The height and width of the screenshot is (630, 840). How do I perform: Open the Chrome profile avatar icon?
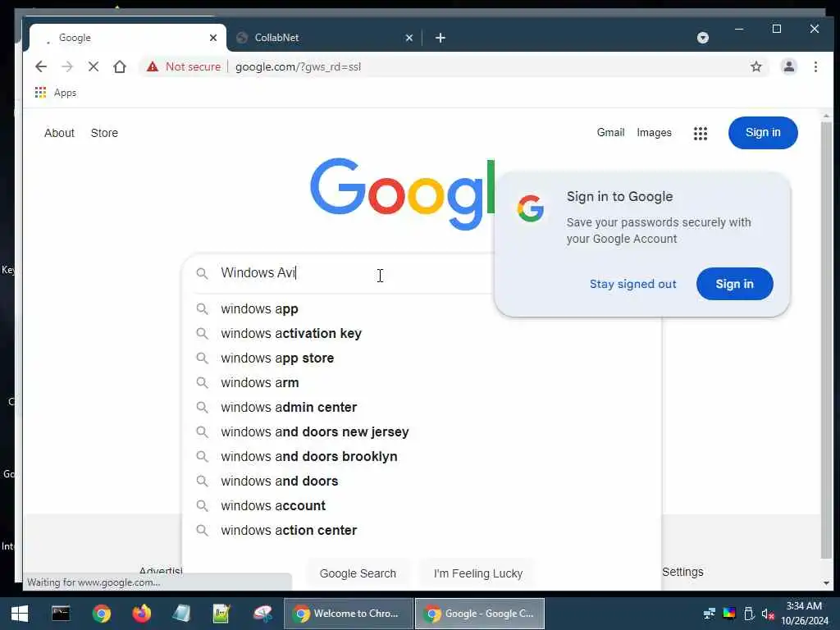(788, 66)
